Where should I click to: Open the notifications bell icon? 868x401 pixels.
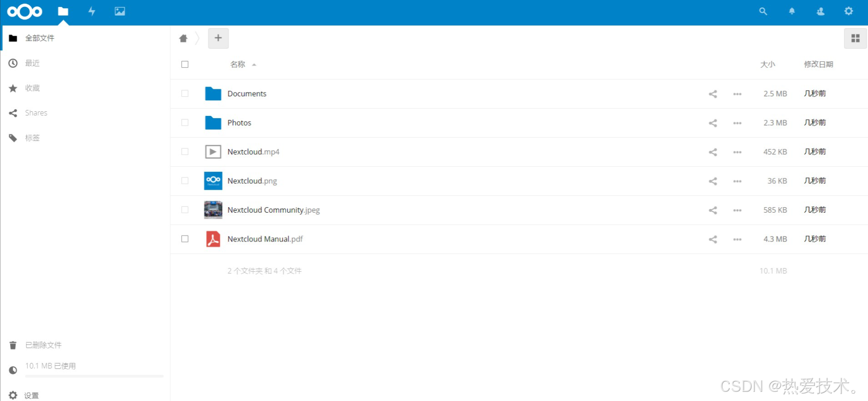pos(792,11)
